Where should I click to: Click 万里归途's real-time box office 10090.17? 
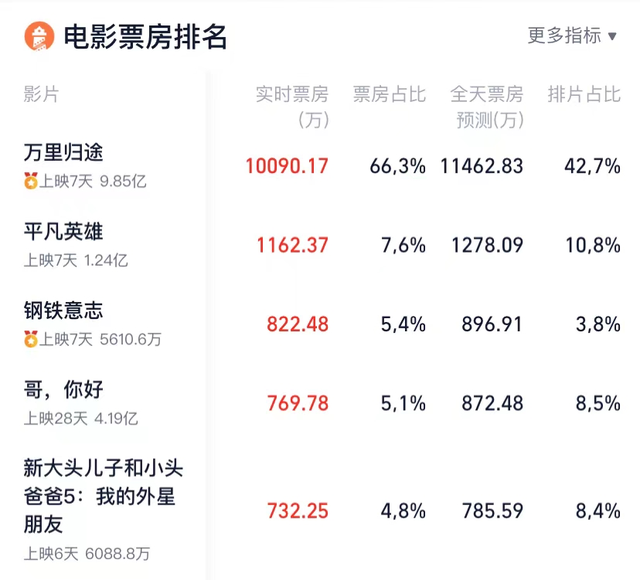(x=287, y=166)
